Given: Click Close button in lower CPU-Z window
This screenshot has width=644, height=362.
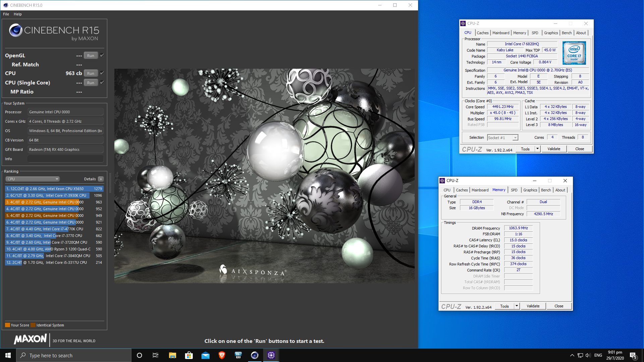Looking at the screenshot, I should [x=559, y=306].
